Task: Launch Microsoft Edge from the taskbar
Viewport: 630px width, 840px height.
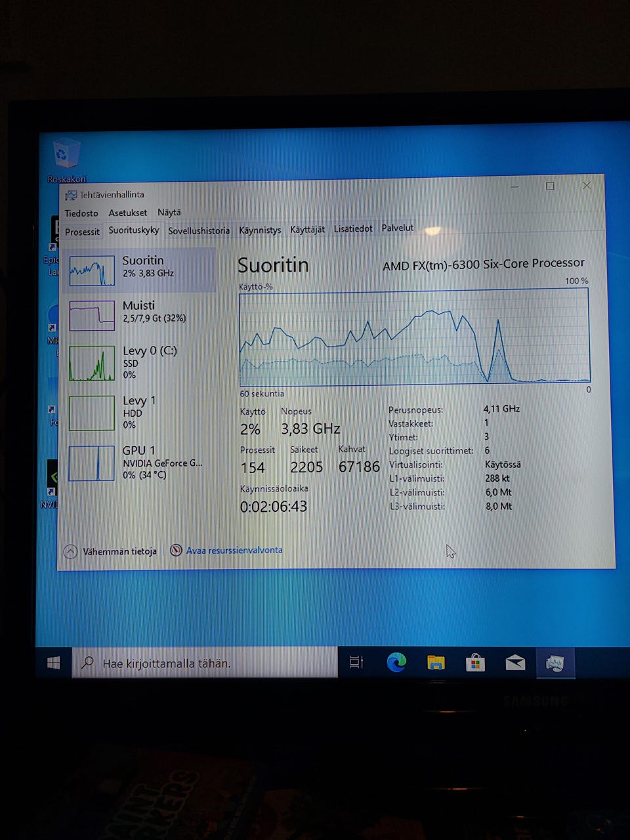Action: click(396, 662)
